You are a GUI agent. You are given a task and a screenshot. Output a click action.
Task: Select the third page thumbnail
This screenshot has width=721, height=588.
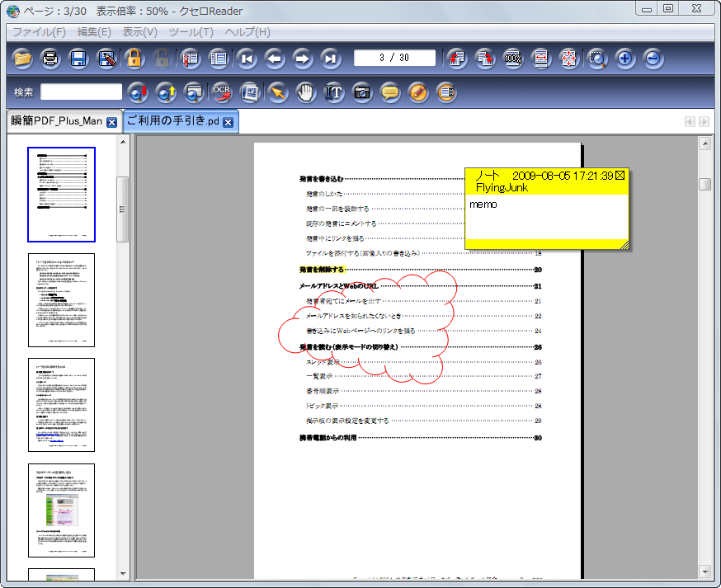[x=61, y=405]
